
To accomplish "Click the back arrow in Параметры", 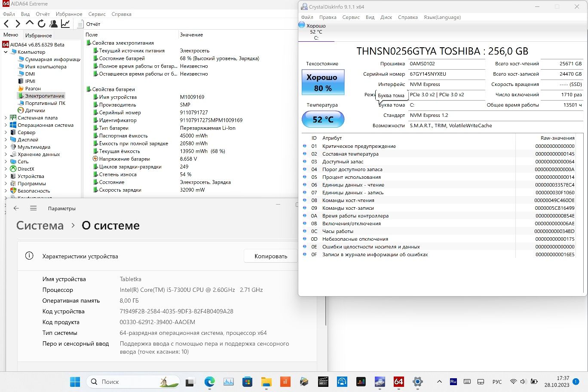I will (x=16, y=208).
